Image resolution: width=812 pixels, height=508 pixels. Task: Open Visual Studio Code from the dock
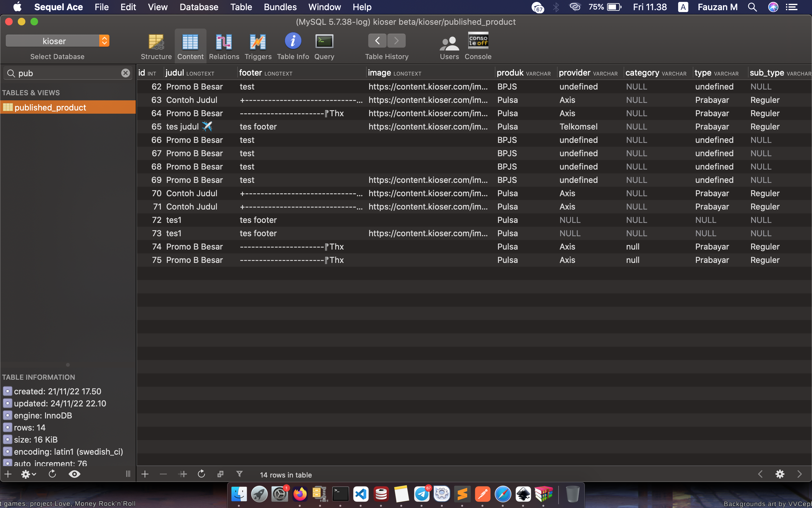click(360, 494)
